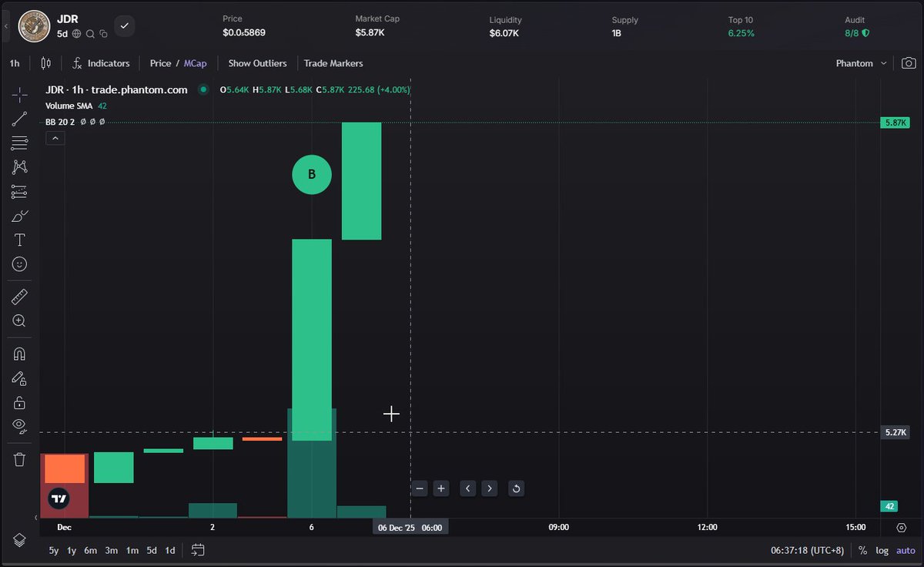Enable log scale
Image resolution: width=924 pixels, height=567 pixels.
[882, 550]
